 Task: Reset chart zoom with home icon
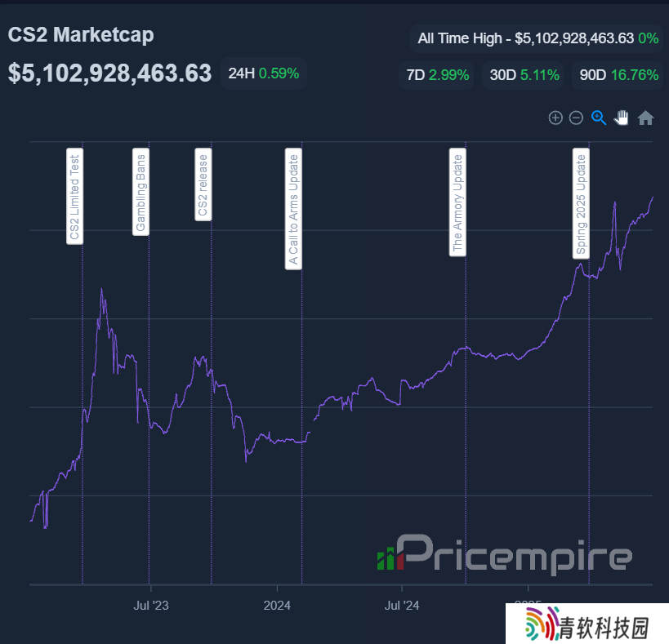click(645, 118)
